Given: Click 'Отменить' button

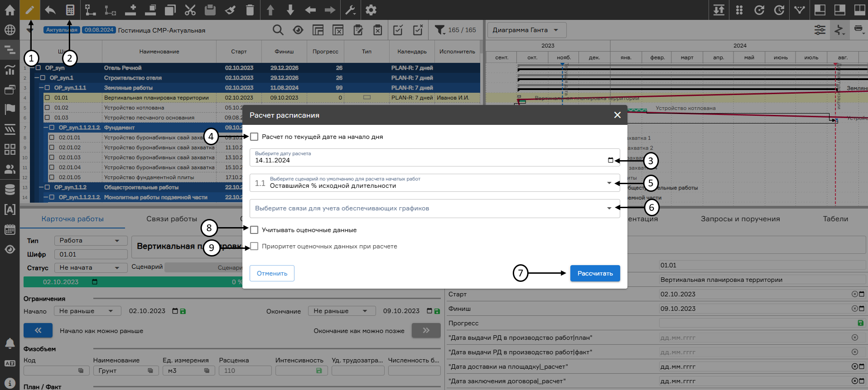Looking at the screenshot, I should pos(272,273).
